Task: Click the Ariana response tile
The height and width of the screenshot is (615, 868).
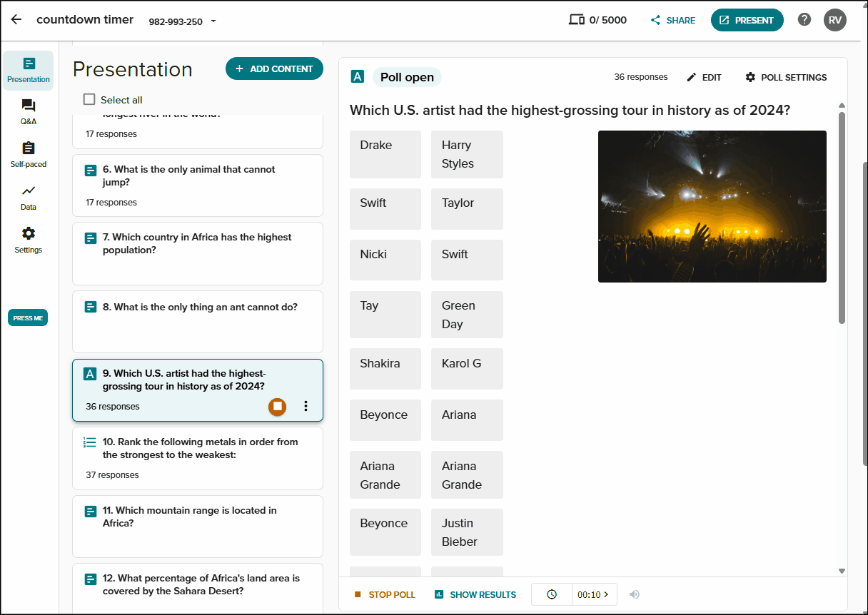Action: pos(467,420)
